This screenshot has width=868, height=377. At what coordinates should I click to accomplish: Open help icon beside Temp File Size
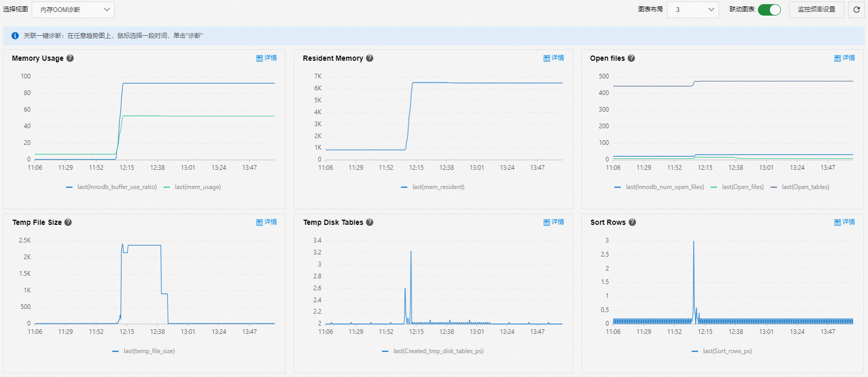68,222
